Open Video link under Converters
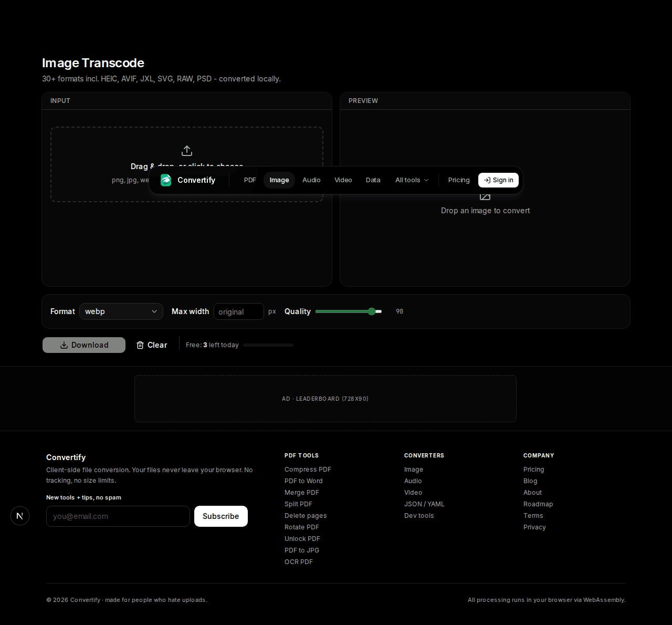 click(413, 493)
